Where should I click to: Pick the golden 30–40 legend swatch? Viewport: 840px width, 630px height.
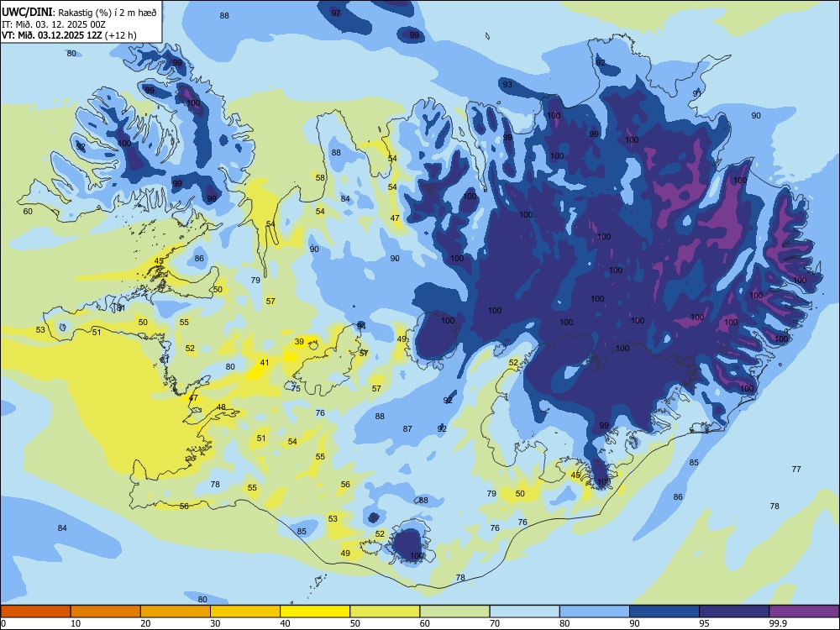pos(245,612)
